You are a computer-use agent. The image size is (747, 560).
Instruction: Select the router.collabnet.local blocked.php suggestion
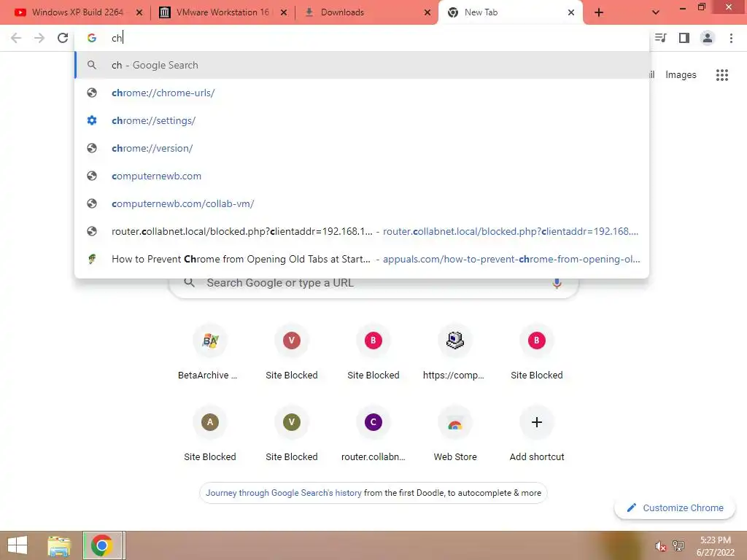click(x=362, y=231)
